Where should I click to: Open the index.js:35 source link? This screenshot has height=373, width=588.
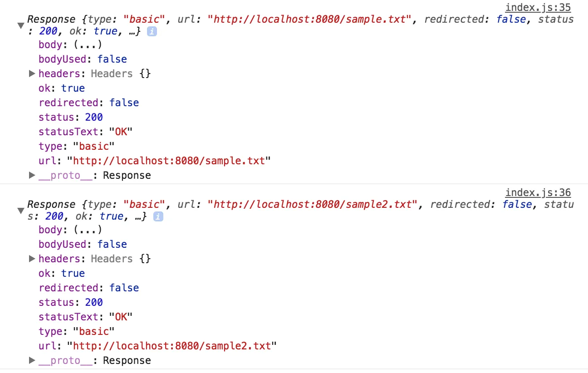[538, 7]
